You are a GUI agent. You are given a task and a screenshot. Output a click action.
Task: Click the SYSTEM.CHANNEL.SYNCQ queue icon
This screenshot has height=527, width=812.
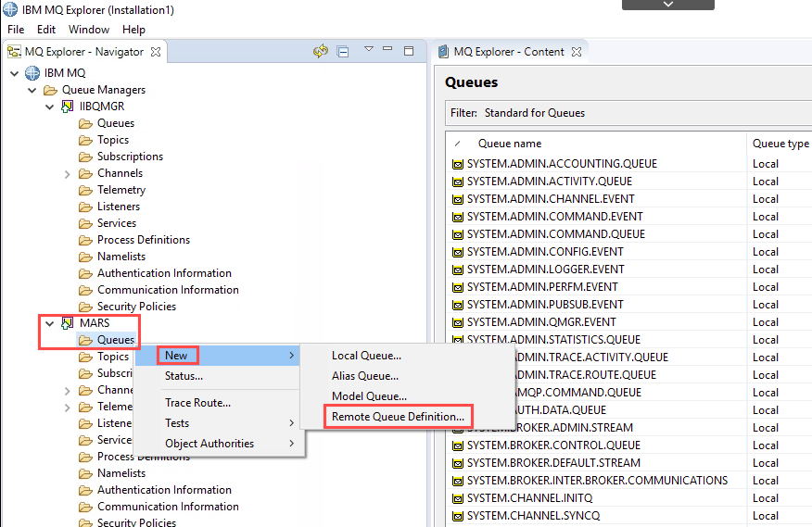pyautogui.click(x=457, y=517)
